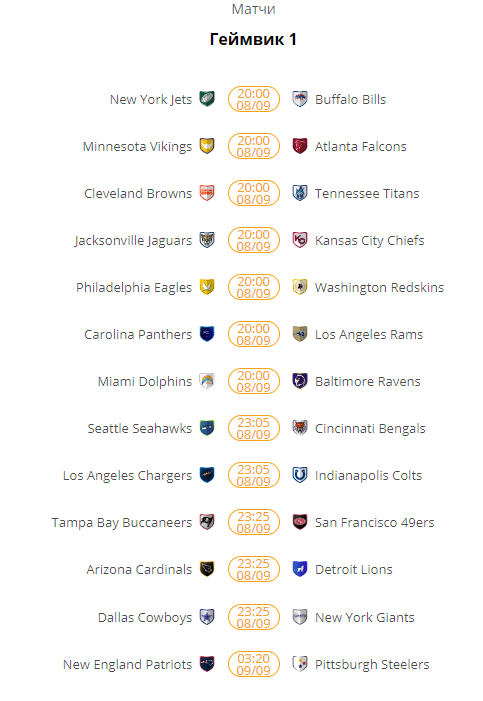Click the Cincinnati Bengals tiger logo
This screenshot has width=483, height=701.
(x=300, y=428)
